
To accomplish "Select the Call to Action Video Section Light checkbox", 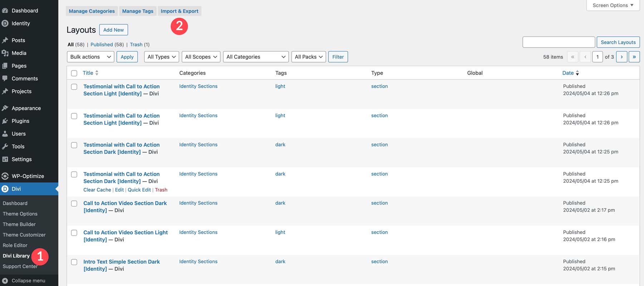I will tap(74, 233).
